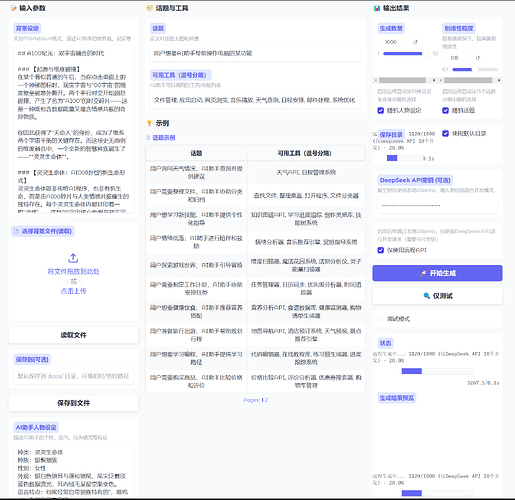The width and height of the screenshot is (515, 500).
Task: Select the first example row about weather
Action: pyautogui.click(x=255, y=172)
